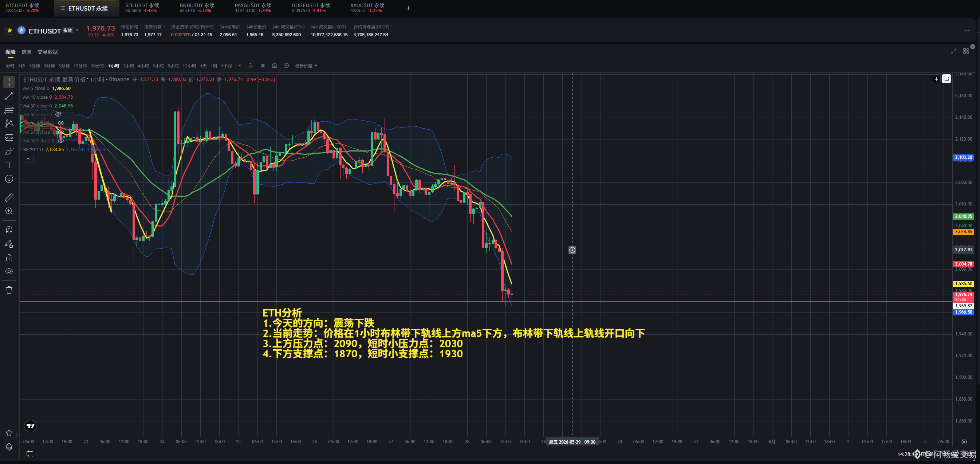Click the 合约持仓量(USDT) link label
Screen dimensions: 980x464
pos(373,27)
